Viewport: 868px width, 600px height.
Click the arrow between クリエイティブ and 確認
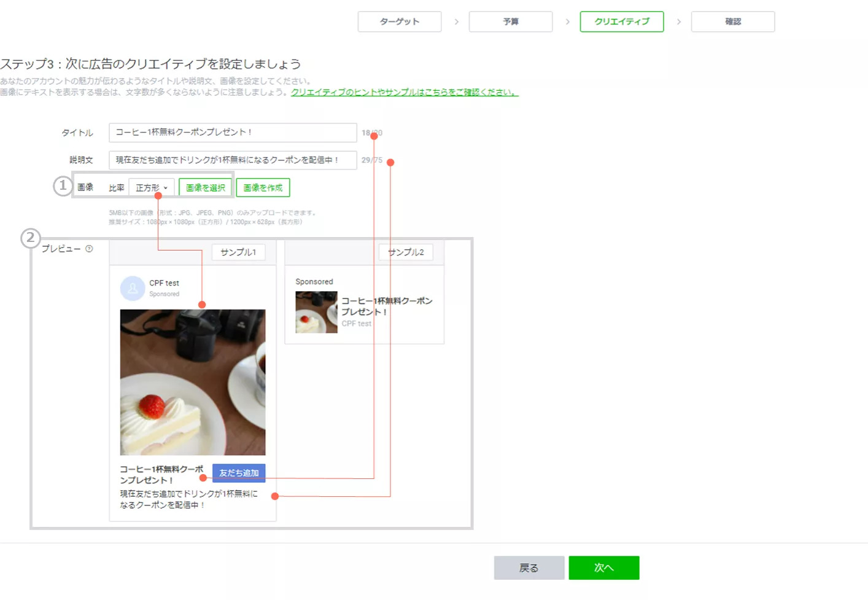(x=678, y=21)
